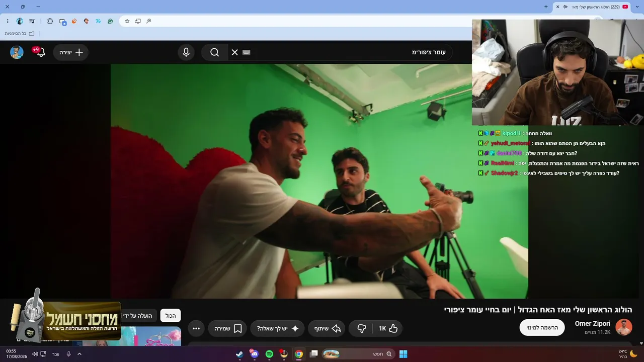Like the video with thumbs up
This screenshot has height=362, width=644.
point(388,328)
